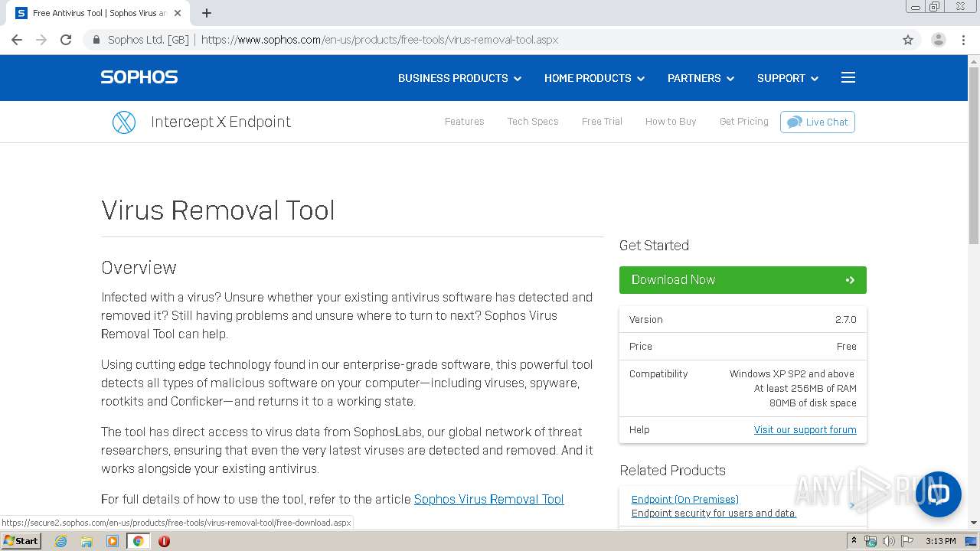Click the green Download Now button

(x=743, y=280)
